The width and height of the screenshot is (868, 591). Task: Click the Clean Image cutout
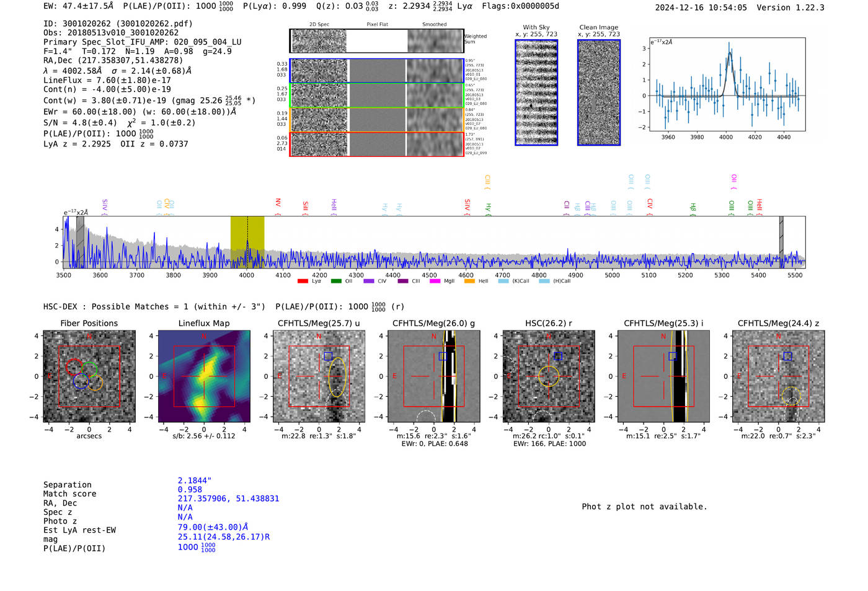pos(599,92)
